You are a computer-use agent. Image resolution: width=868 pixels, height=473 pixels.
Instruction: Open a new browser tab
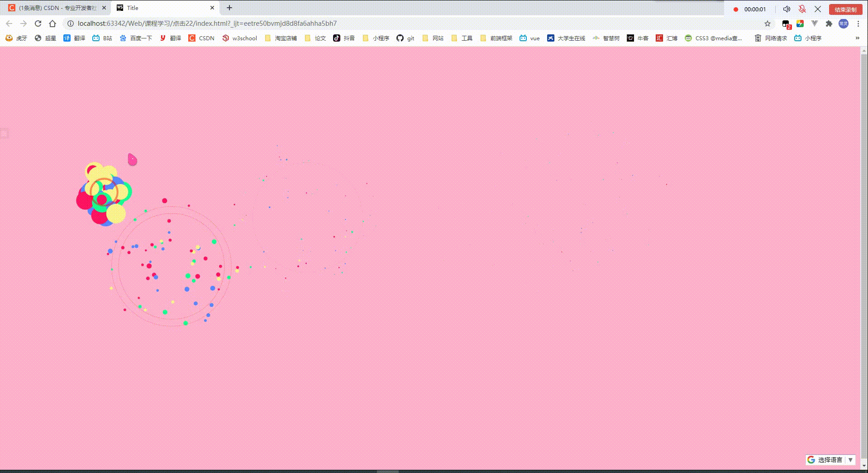tap(229, 8)
